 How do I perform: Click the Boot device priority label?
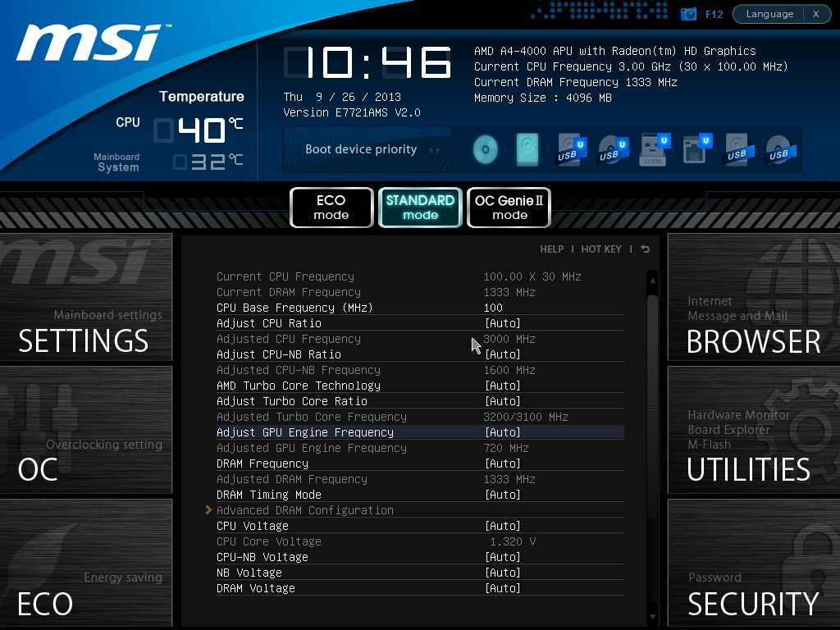tap(361, 149)
